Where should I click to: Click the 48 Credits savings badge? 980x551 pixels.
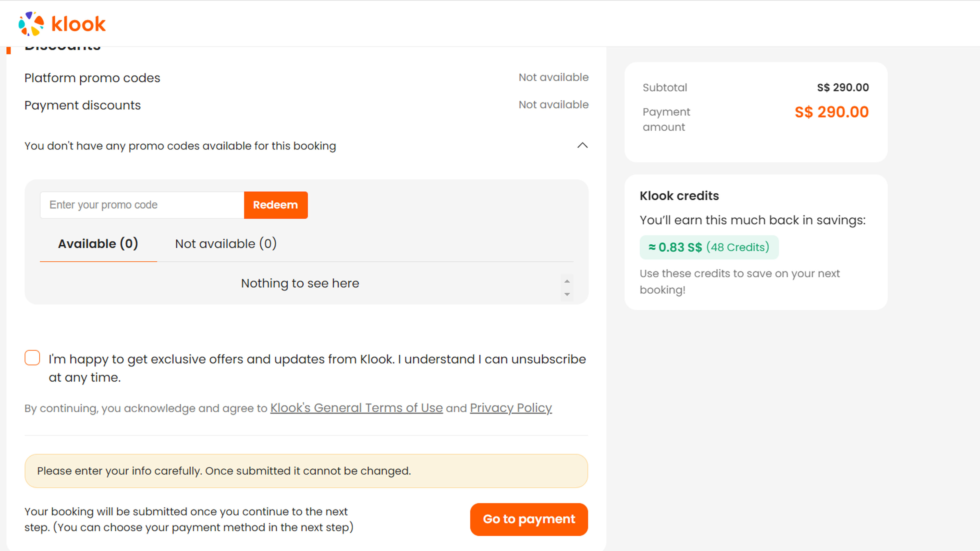click(x=709, y=247)
